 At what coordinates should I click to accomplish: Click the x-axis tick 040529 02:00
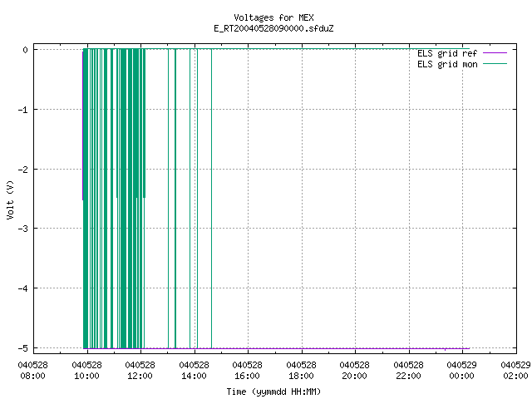(515, 371)
